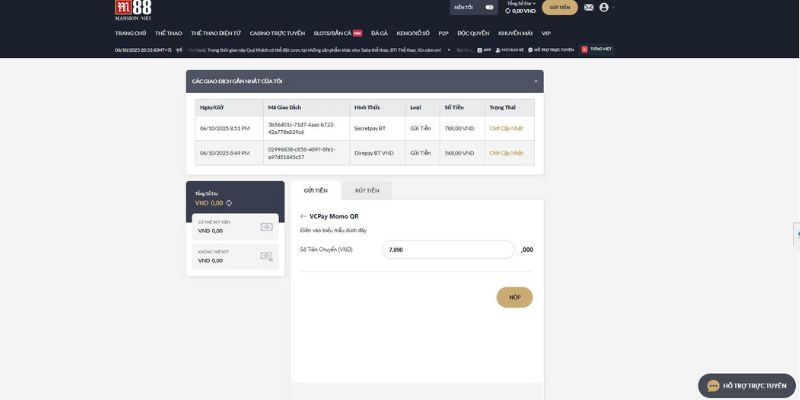This screenshot has width=800, height=400.
Task: Click the gold Gửi Tiền header button
Action: click(x=561, y=7)
